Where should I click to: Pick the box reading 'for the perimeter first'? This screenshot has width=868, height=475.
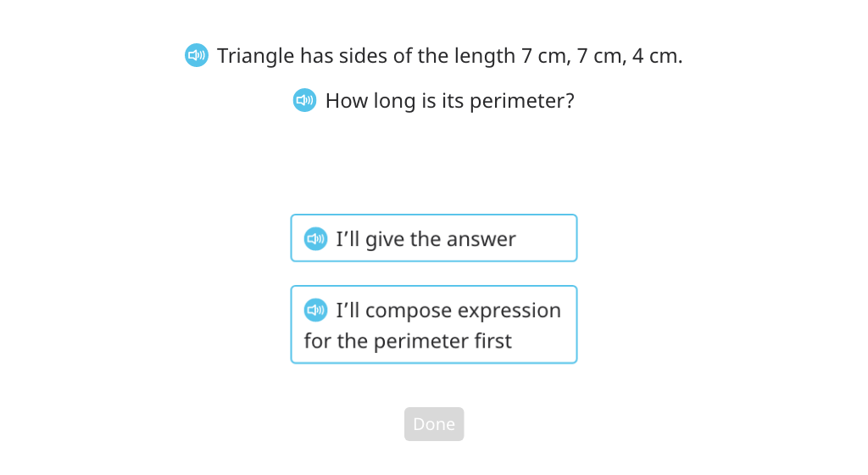(x=434, y=324)
